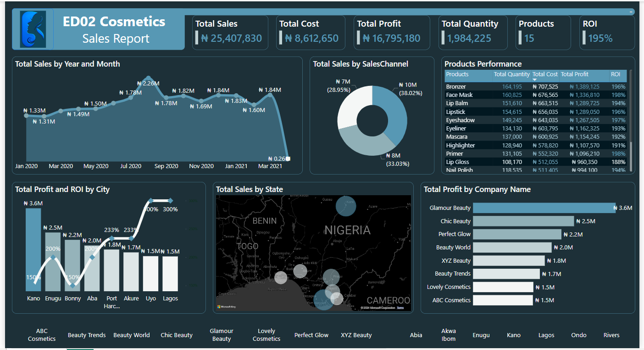Click the final ROI line marker above Lagos
This screenshot has height=350, width=644.
pos(170,201)
